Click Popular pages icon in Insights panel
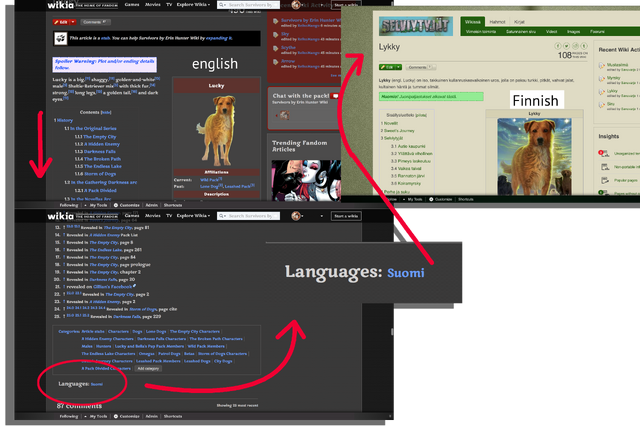The height and width of the screenshot is (427, 640). click(605, 180)
